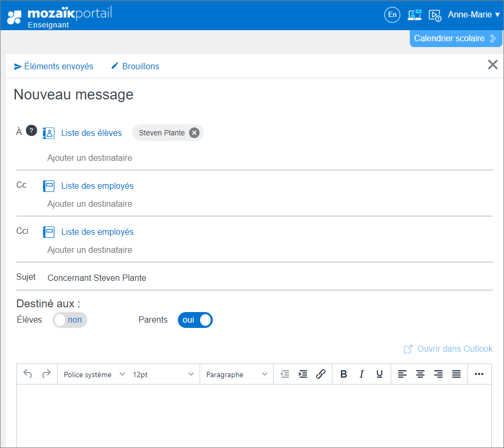Toggle Parents recipients to non

tap(195, 320)
